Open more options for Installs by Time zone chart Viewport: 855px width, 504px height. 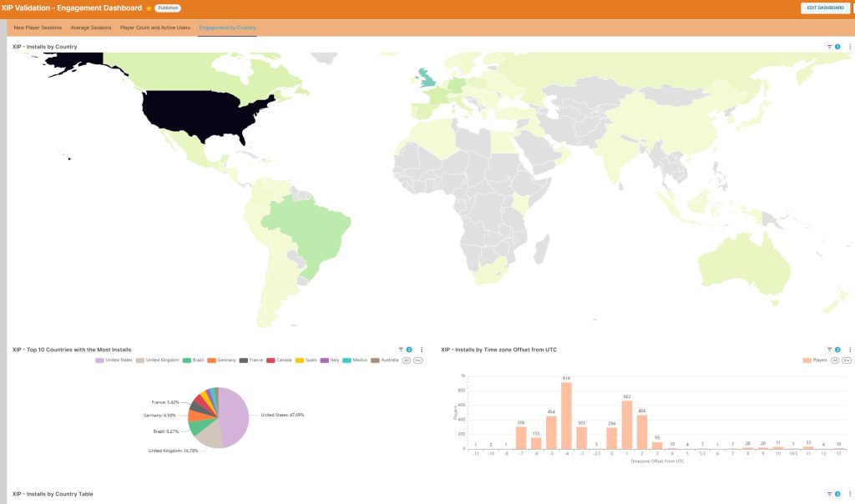(x=849, y=350)
